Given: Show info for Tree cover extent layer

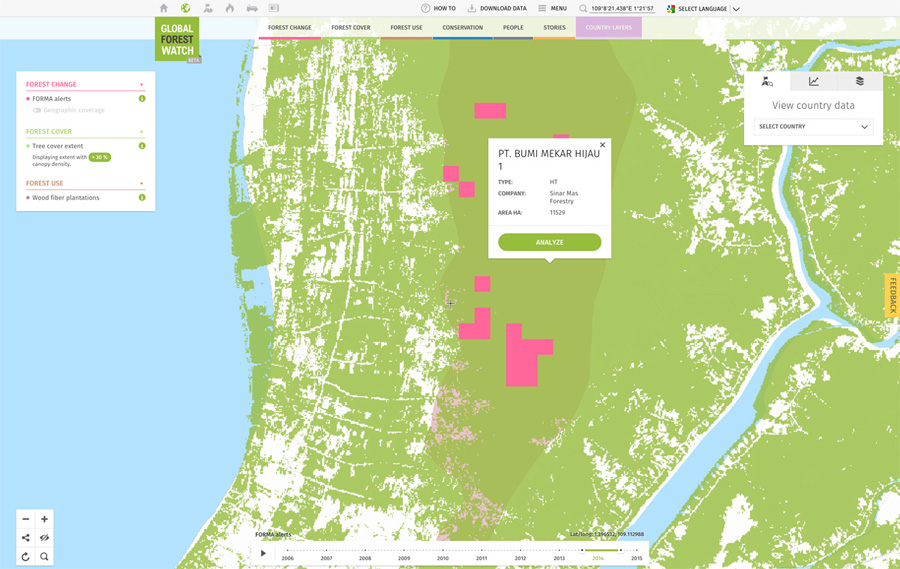Looking at the screenshot, I should click(142, 146).
